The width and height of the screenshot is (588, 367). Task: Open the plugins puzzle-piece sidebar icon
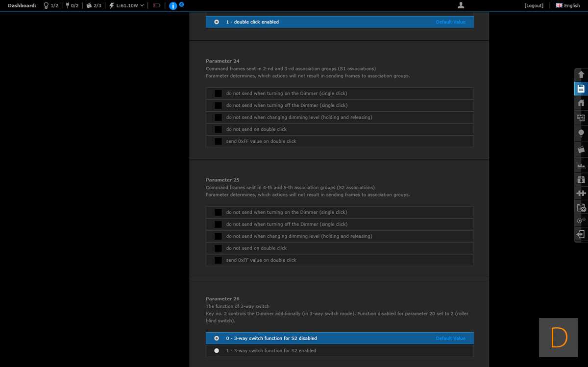click(581, 193)
